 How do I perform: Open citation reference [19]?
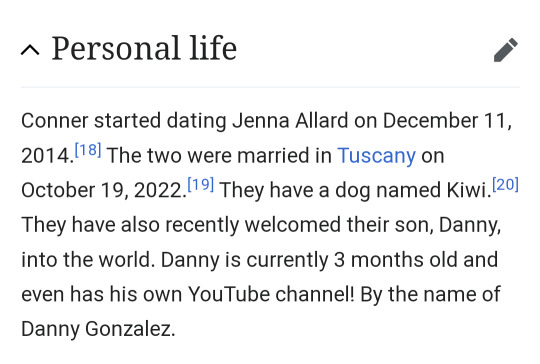pyautogui.click(x=201, y=185)
